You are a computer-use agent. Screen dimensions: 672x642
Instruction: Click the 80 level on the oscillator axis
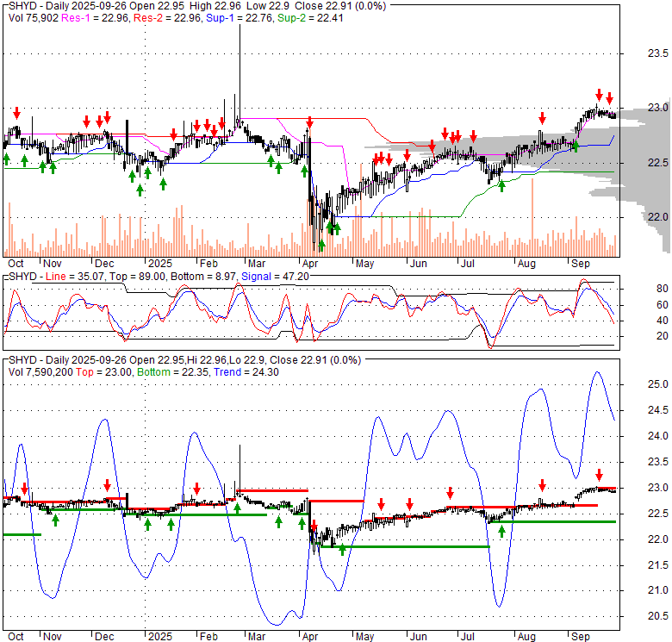coord(663,289)
